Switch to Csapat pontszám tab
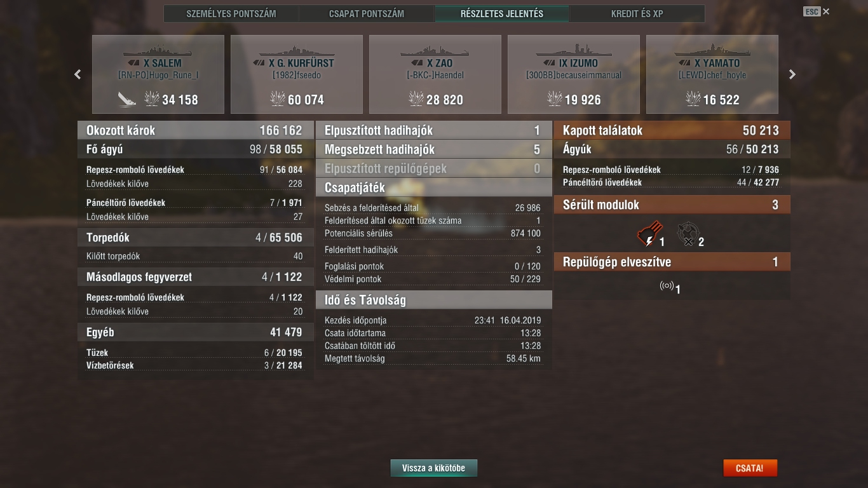Image resolution: width=868 pixels, height=488 pixels. (x=367, y=13)
